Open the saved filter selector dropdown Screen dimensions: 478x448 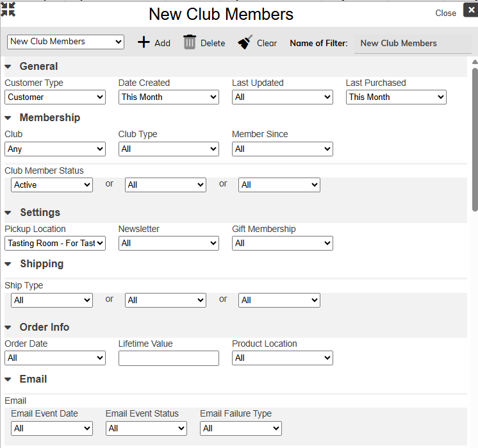[x=65, y=42]
